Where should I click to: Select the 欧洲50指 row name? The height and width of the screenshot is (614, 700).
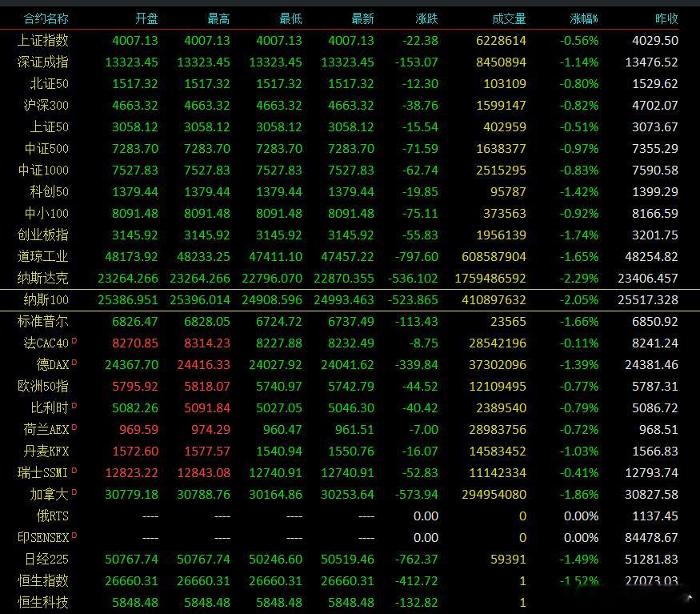(43, 386)
